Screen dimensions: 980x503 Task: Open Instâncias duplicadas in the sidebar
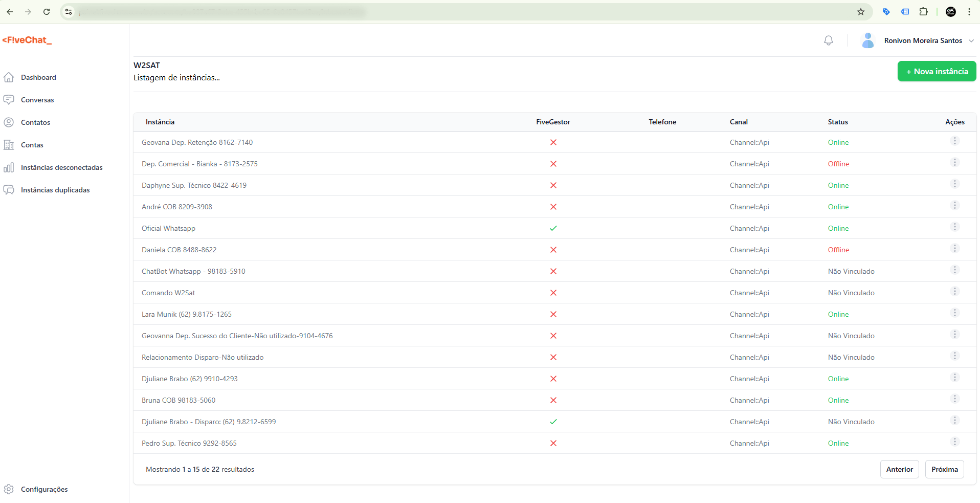pyautogui.click(x=55, y=190)
